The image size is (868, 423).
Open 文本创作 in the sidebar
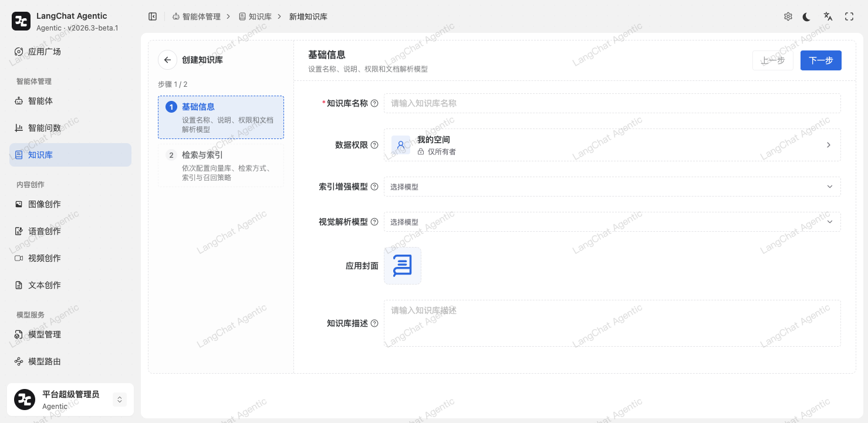tap(70, 285)
